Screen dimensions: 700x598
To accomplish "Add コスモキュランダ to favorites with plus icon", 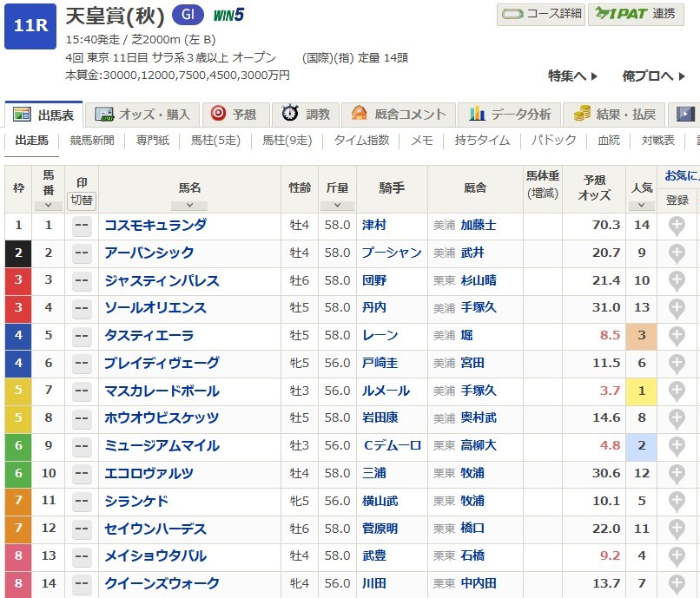I will pos(677,226).
